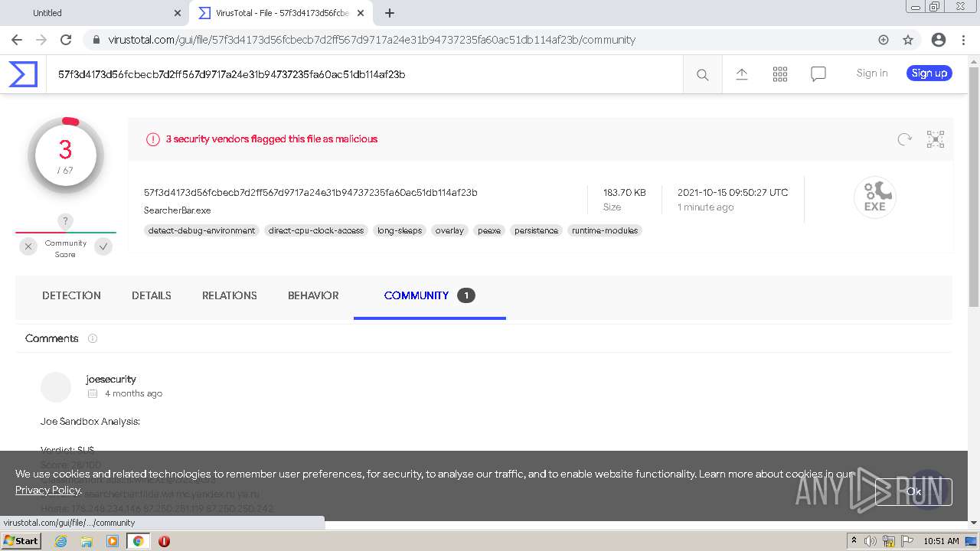This screenshot has height=551, width=980.
Task: Go back in browser
Action: pos(17,40)
